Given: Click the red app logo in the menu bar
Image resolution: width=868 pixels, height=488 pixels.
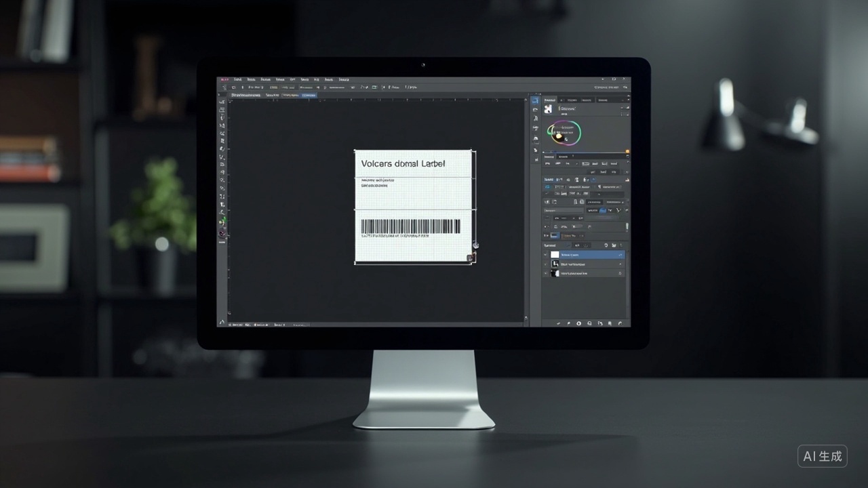Looking at the screenshot, I should 224,79.
